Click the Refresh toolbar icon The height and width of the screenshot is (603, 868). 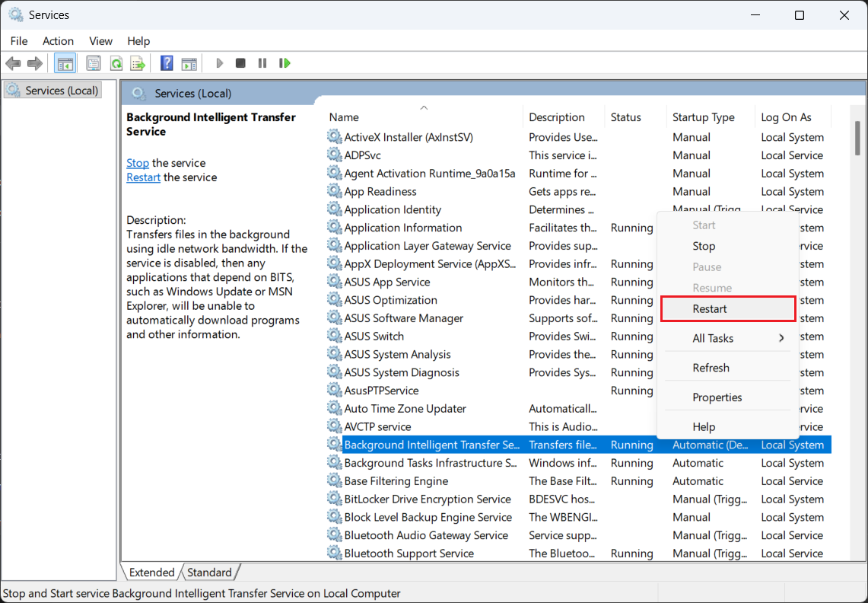[x=116, y=63]
